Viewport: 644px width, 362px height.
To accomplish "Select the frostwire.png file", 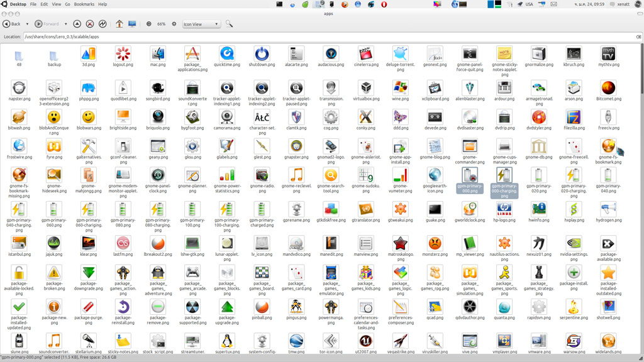I will (19, 149).
